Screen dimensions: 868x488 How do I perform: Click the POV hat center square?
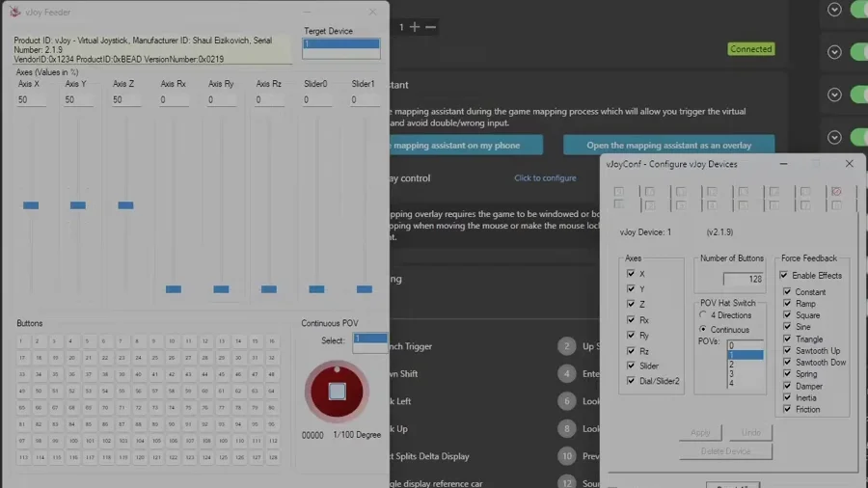tap(338, 392)
